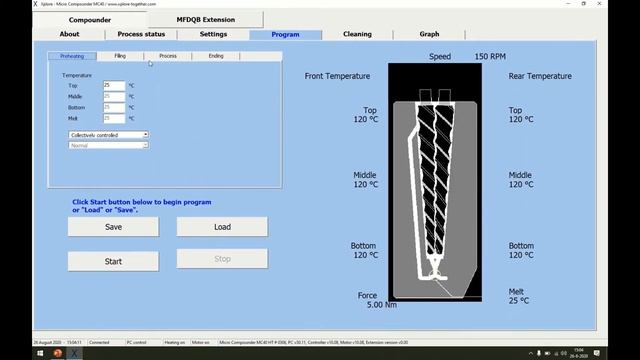Click the Connected status bar entry

point(99,342)
